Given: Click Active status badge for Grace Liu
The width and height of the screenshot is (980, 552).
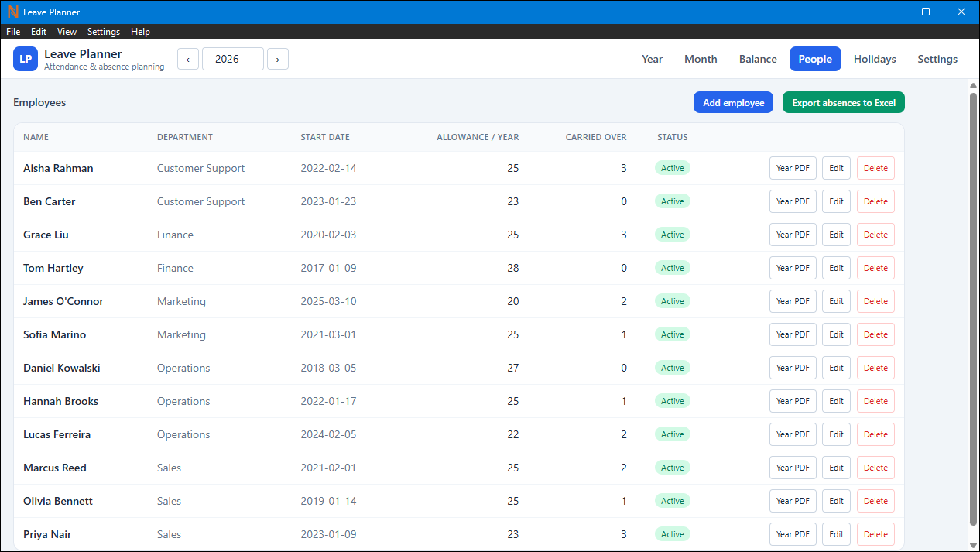Looking at the screenshot, I should point(672,235).
